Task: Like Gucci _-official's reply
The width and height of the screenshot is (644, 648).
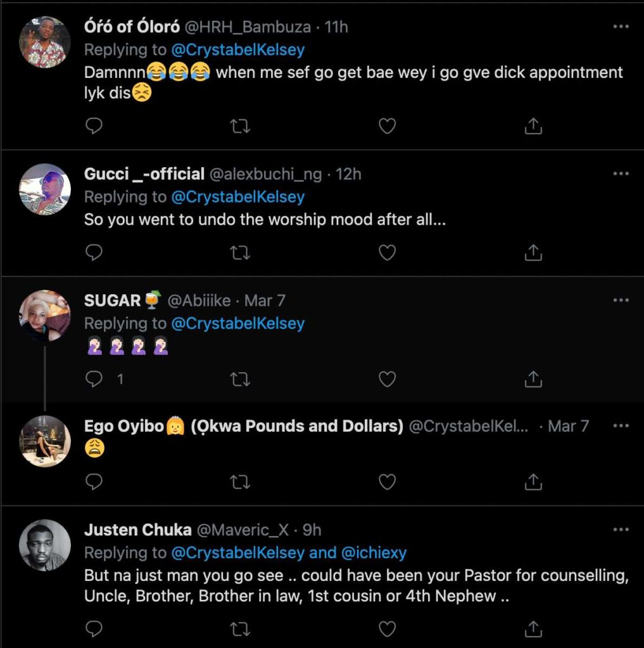Action: click(x=387, y=252)
